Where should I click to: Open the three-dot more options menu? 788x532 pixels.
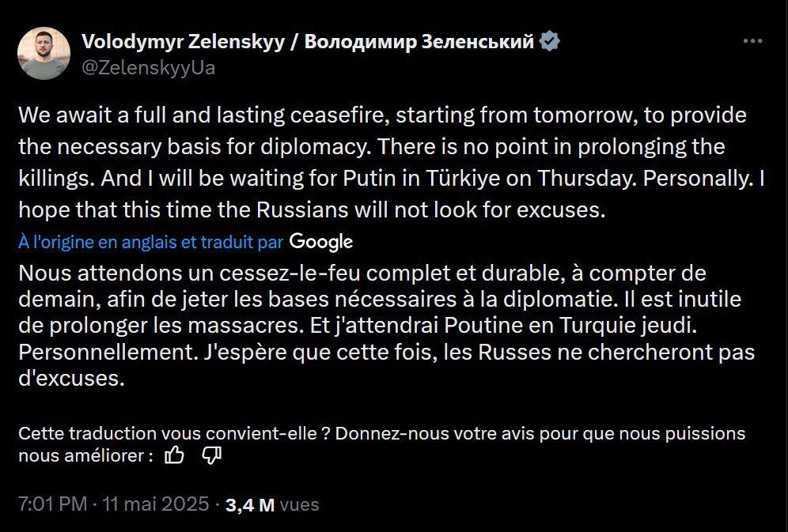[x=752, y=42]
